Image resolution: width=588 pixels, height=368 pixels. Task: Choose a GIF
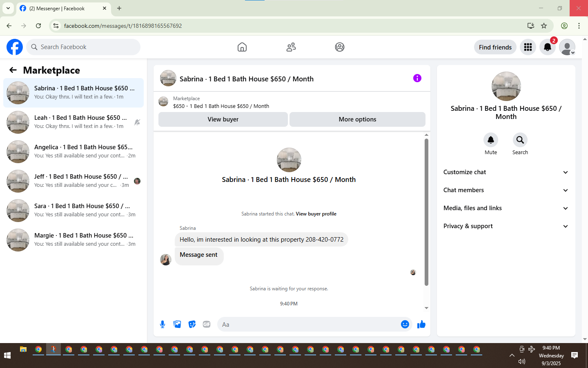[207, 324]
